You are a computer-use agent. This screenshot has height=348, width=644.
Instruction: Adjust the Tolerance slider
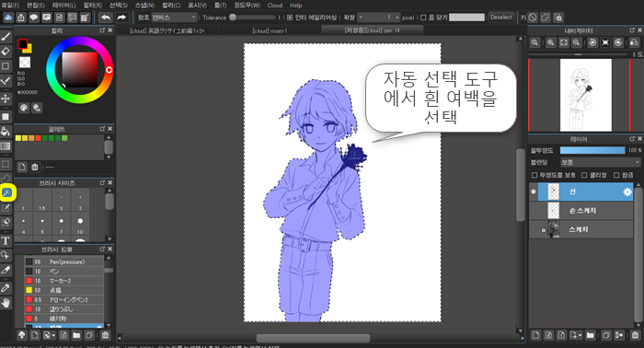(x=252, y=17)
